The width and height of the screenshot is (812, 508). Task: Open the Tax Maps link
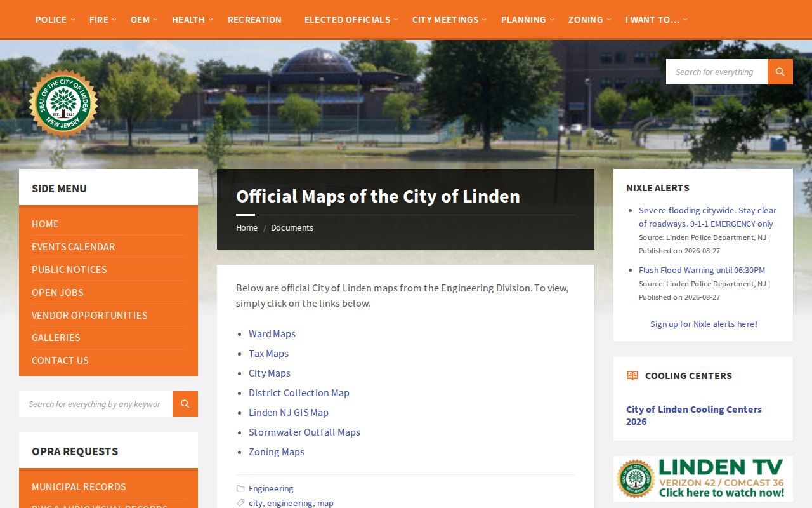268,354
